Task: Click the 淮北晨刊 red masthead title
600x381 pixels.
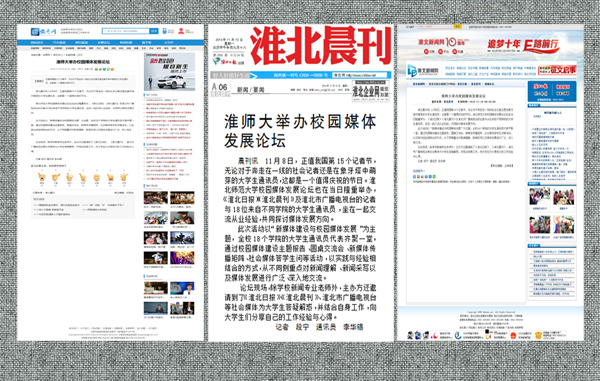Action: pyautogui.click(x=321, y=46)
